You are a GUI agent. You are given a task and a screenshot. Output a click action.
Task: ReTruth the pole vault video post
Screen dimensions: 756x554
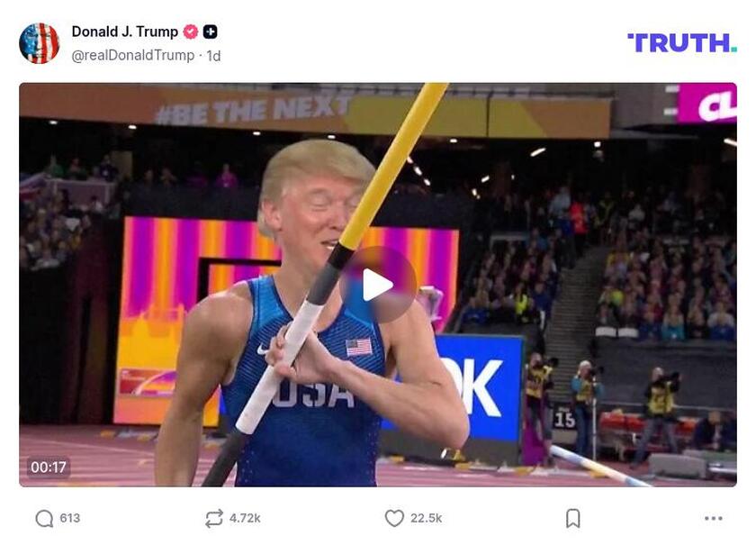coord(213,517)
